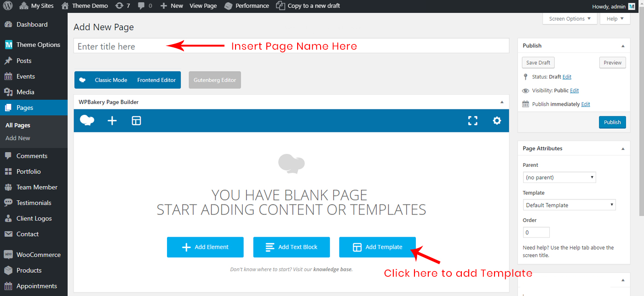Open page settings gear icon
The width and height of the screenshot is (644, 296).
coord(497,120)
